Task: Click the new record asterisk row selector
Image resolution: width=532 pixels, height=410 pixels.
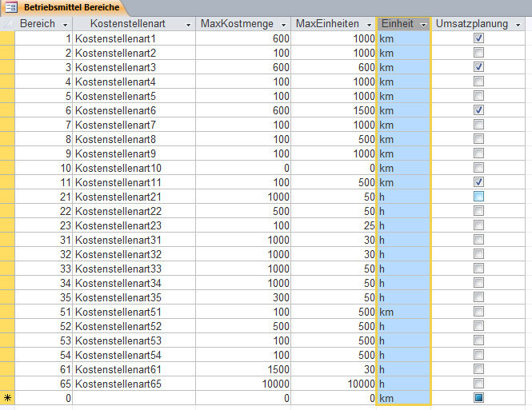Action: pyautogui.click(x=7, y=398)
